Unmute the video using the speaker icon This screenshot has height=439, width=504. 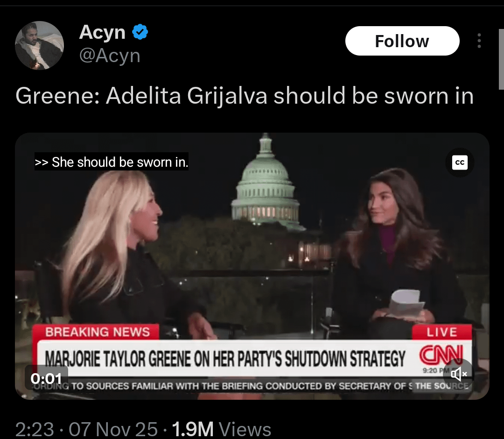tap(458, 374)
